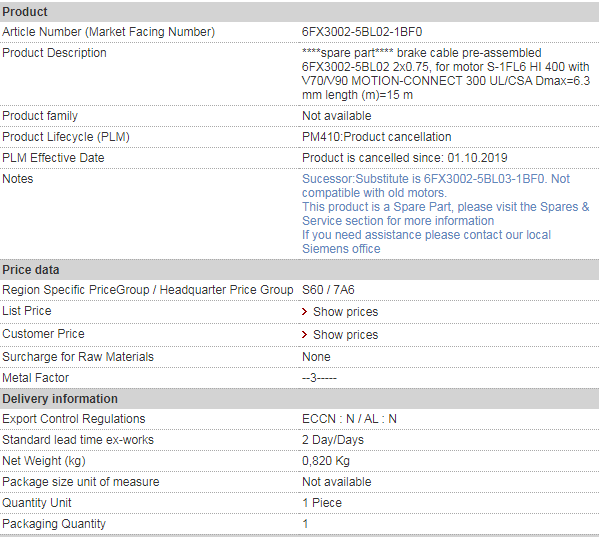The height and width of the screenshot is (537, 603).
Task: Click the brake cable product description text
Action: pos(446,74)
